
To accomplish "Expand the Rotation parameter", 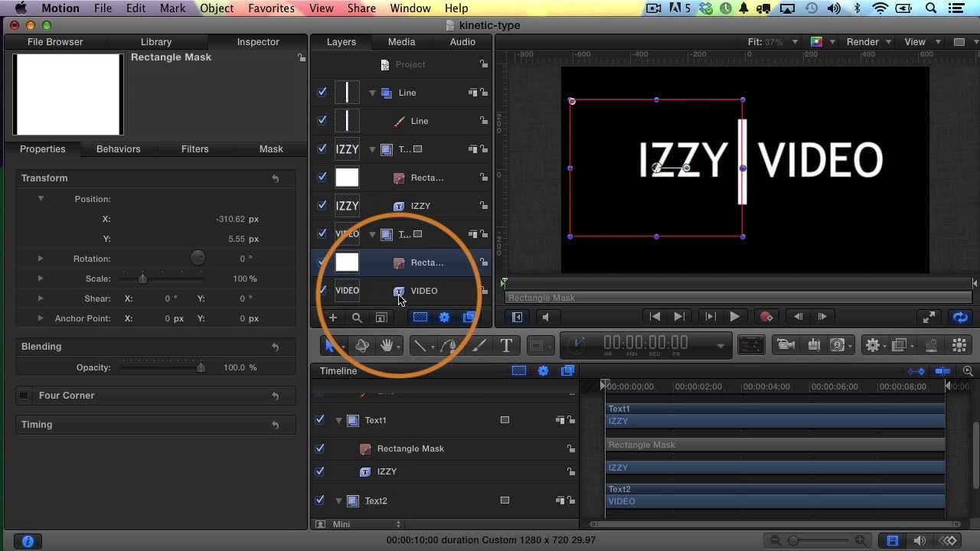I will click(41, 259).
